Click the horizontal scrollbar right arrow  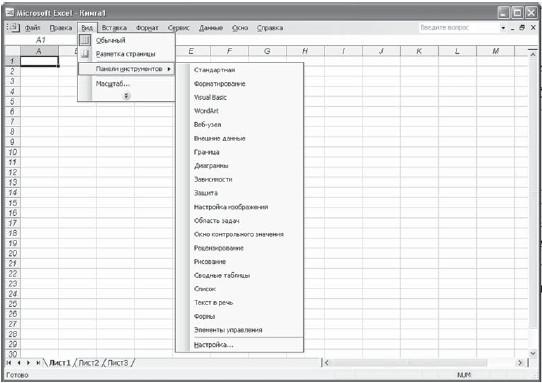click(520, 363)
